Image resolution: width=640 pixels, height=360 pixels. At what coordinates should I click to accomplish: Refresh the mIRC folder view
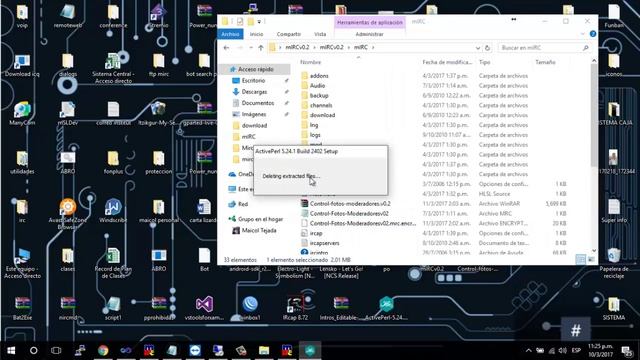point(487,48)
